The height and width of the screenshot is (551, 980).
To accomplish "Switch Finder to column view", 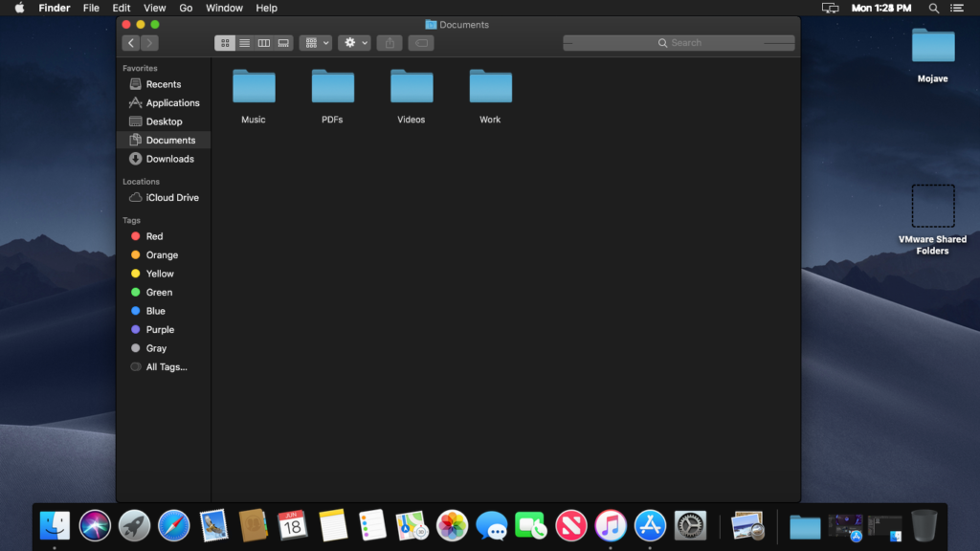I will click(x=264, y=42).
